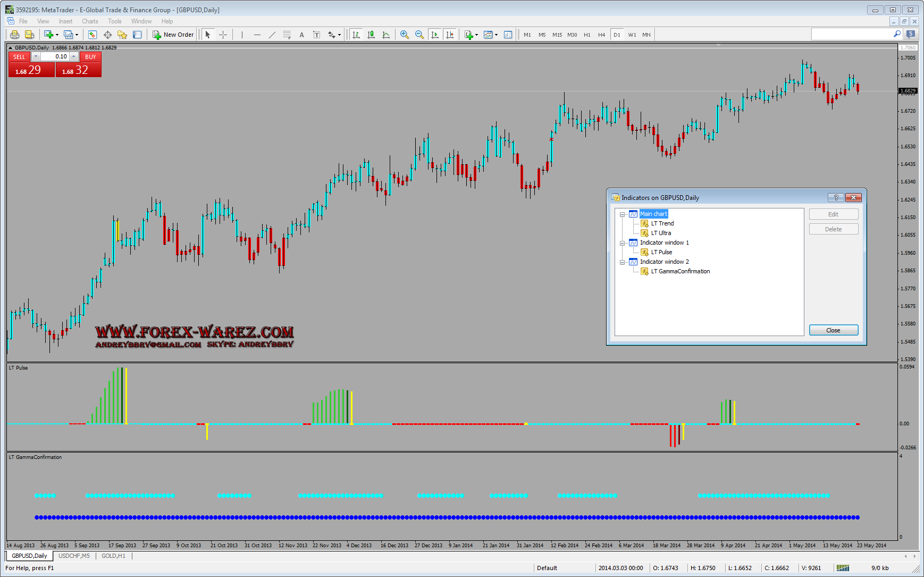Collapse the Main chart tree node

(622, 214)
